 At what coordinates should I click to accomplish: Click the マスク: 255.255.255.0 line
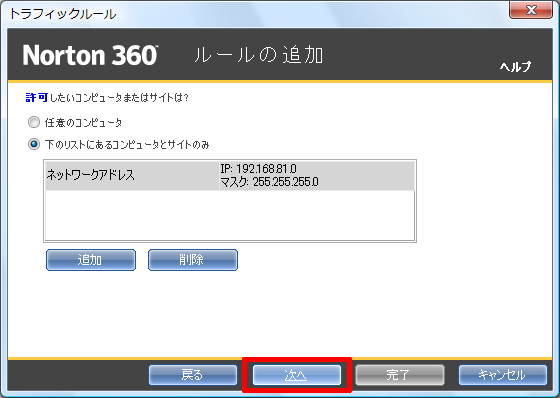(x=269, y=182)
